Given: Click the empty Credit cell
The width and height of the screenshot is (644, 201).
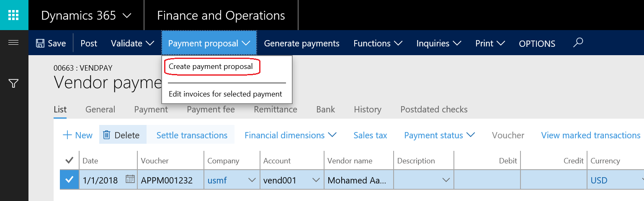Looking at the screenshot, I should pyautogui.click(x=554, y=180).
